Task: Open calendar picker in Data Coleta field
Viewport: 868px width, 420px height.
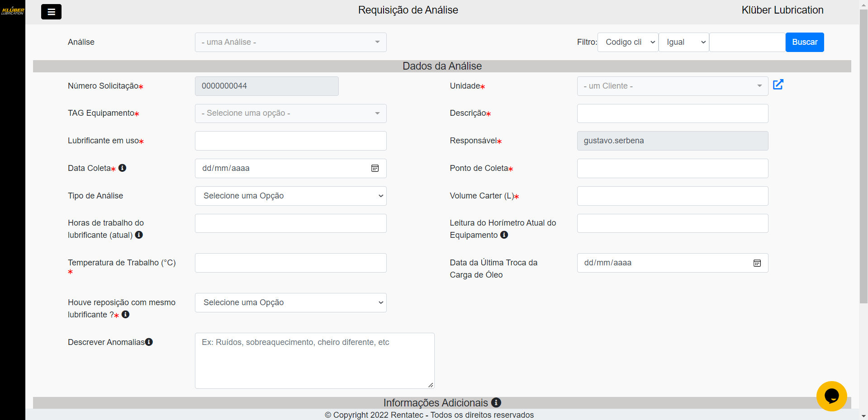Action: 375,168
